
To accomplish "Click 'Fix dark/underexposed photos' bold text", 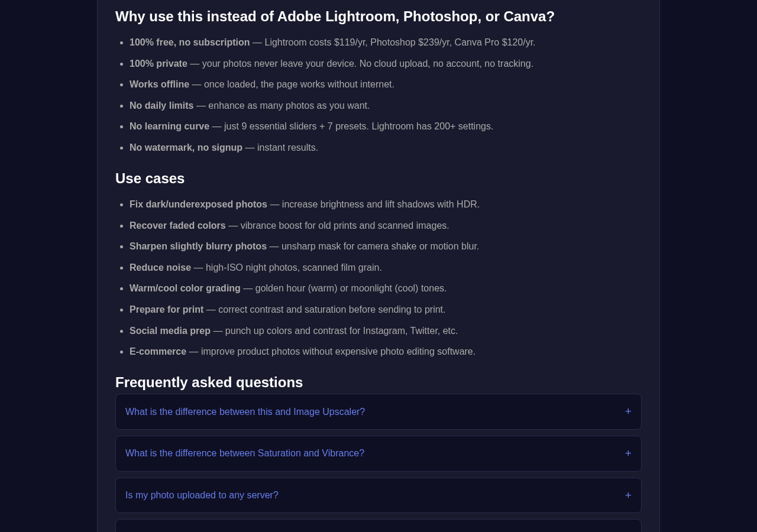I will pos(198,205).
